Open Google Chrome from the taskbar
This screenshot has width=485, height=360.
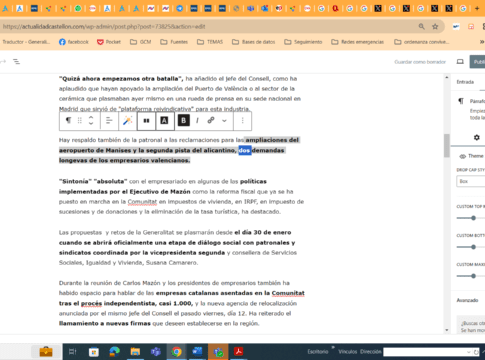point(177,352)
